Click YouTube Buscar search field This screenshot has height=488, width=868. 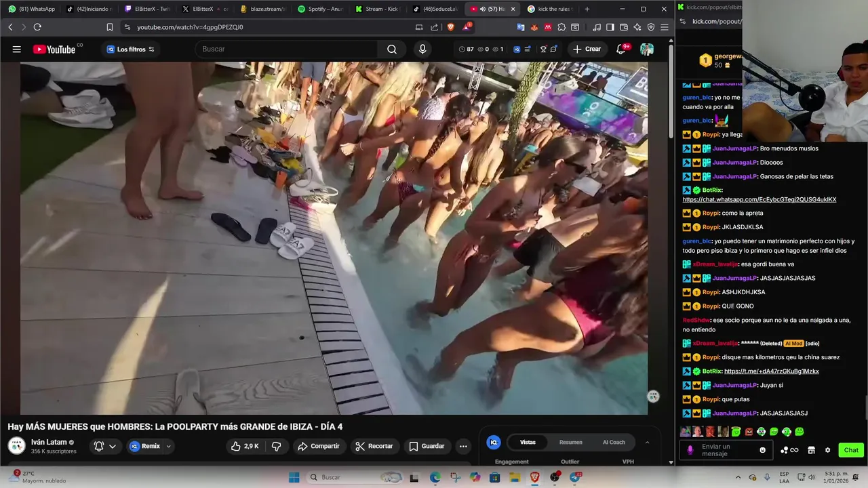tap(286, 49)
